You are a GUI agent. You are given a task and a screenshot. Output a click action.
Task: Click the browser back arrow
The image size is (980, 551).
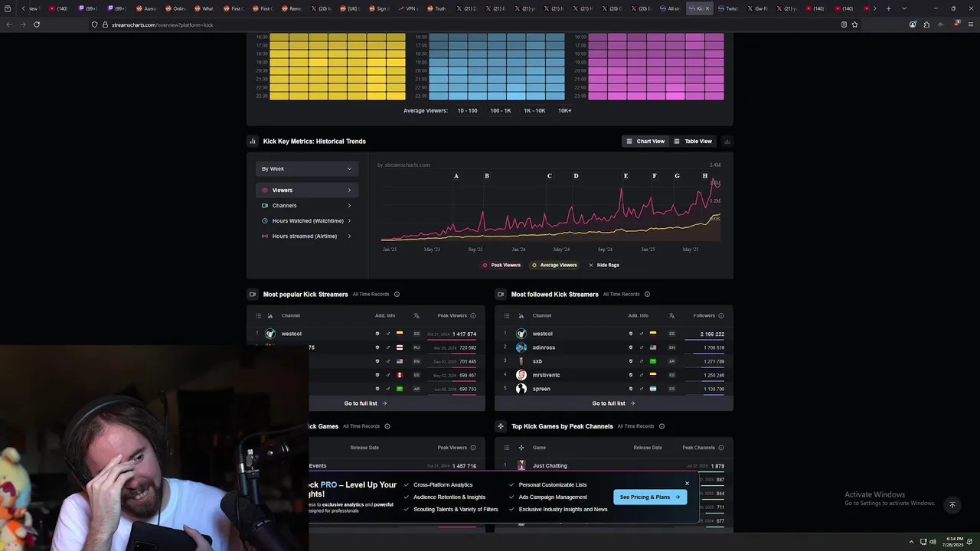pyautogui.click(x=9, y=24)
